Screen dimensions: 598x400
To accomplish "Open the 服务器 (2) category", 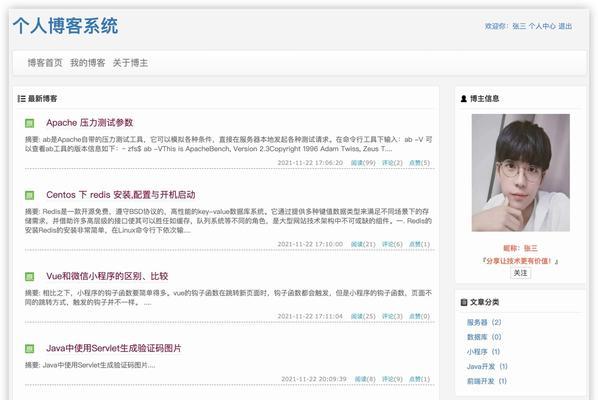I will 484,323.
